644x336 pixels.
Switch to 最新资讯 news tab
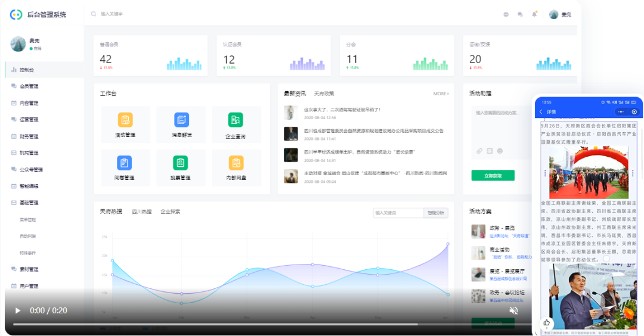[295, 94]
